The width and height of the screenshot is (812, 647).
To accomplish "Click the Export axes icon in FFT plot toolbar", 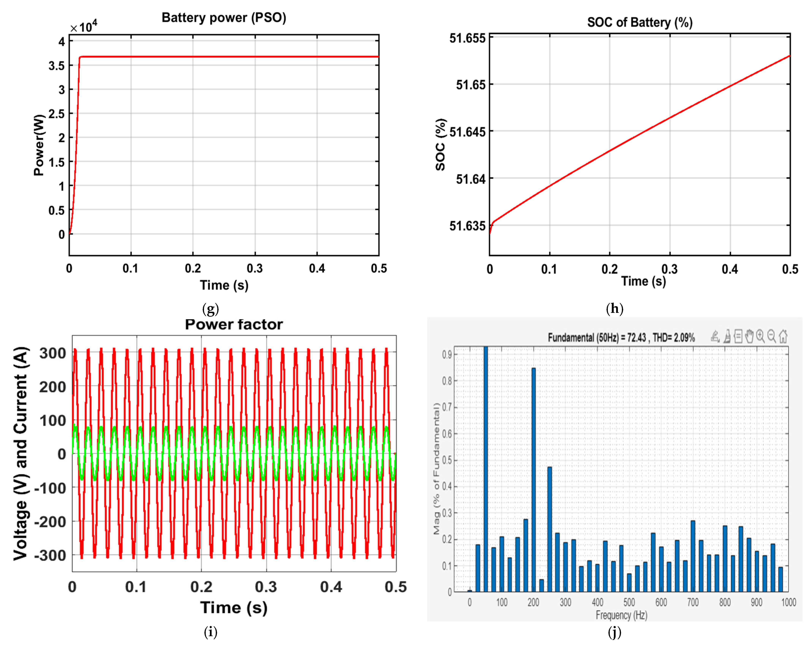I will tap(715, 336).
